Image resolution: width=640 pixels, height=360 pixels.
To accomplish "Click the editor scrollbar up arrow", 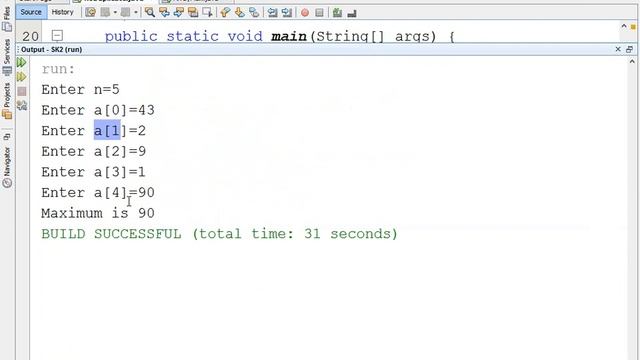I will coord(624,26).
